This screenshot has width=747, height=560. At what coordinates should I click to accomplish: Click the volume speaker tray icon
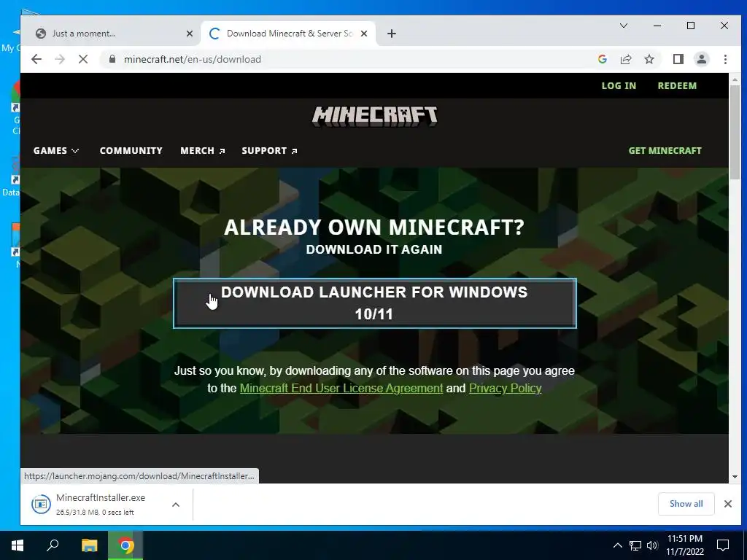pos(652,545)
